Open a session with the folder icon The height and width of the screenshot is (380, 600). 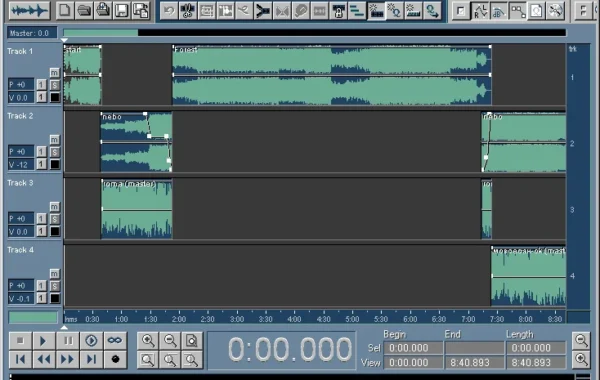coord(84,10)
